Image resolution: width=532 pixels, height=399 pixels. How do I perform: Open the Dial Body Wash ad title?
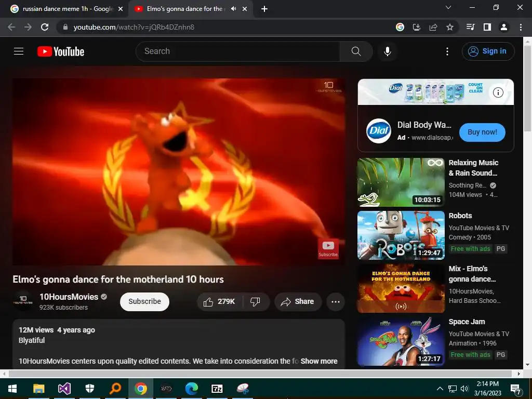[424, 125]
